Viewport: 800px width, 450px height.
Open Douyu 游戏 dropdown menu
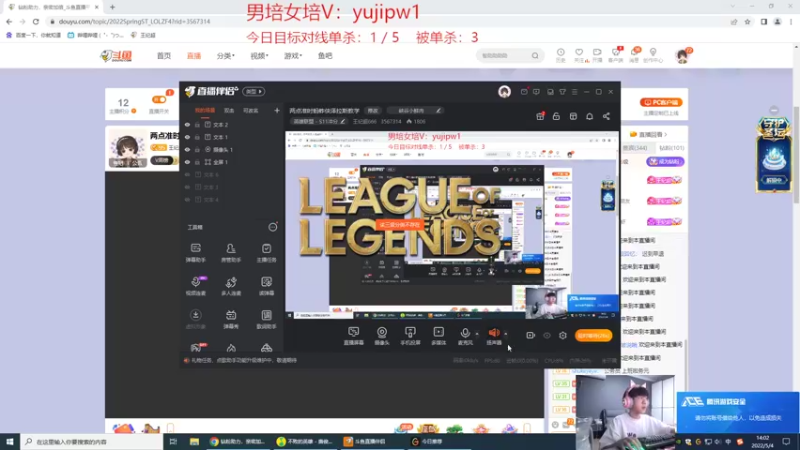click(293, 56)
